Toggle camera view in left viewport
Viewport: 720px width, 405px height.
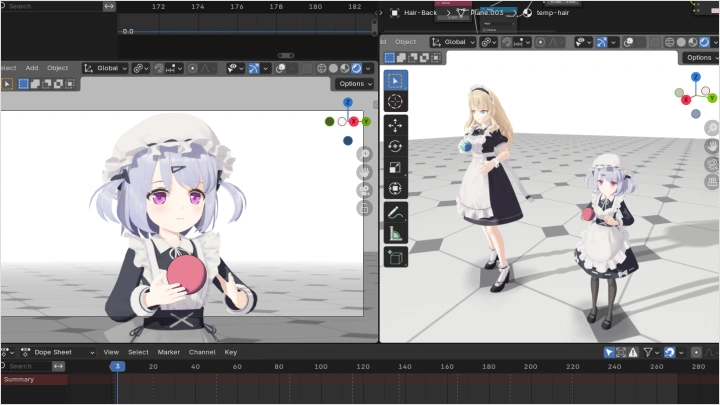click(364, 189)
